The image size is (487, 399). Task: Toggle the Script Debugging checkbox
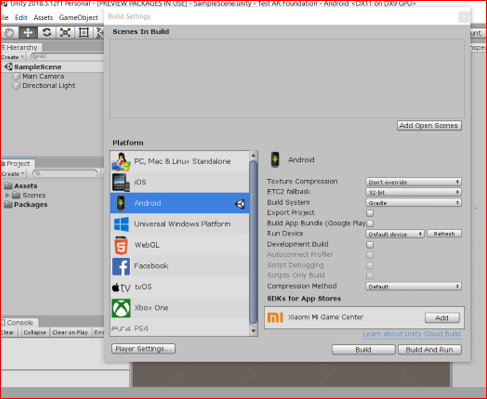point(370,265)
